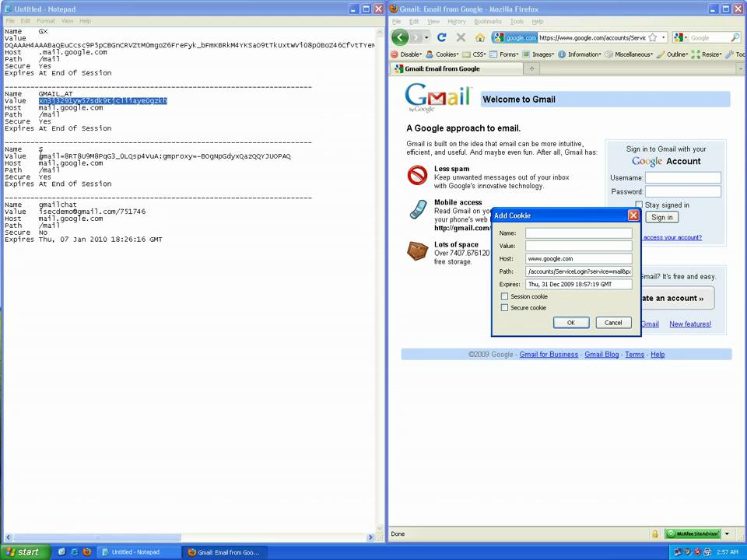Open Notepad Edit menu
This screenshot has width=747, height=560.
tap(25, 21)
